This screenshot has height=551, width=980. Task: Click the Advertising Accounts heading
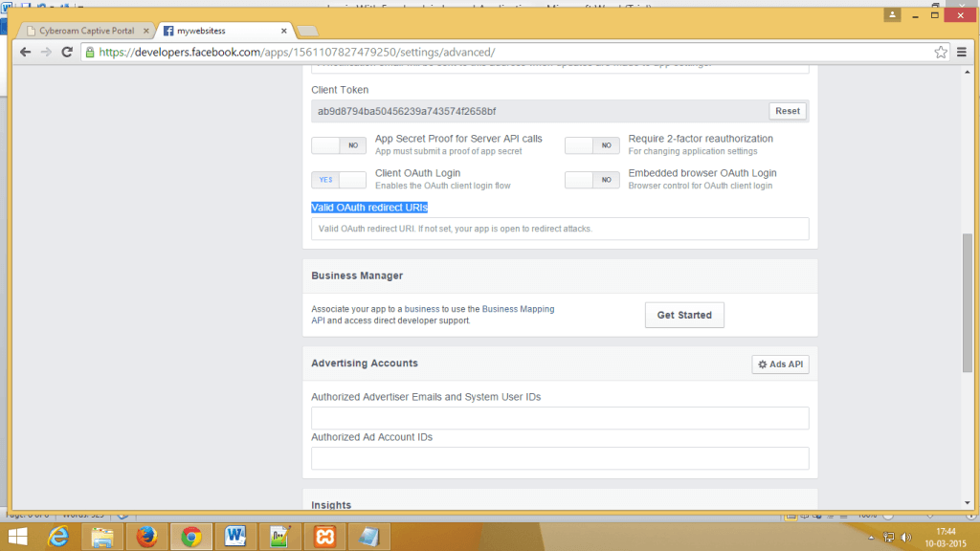click(x=365, y=363)
